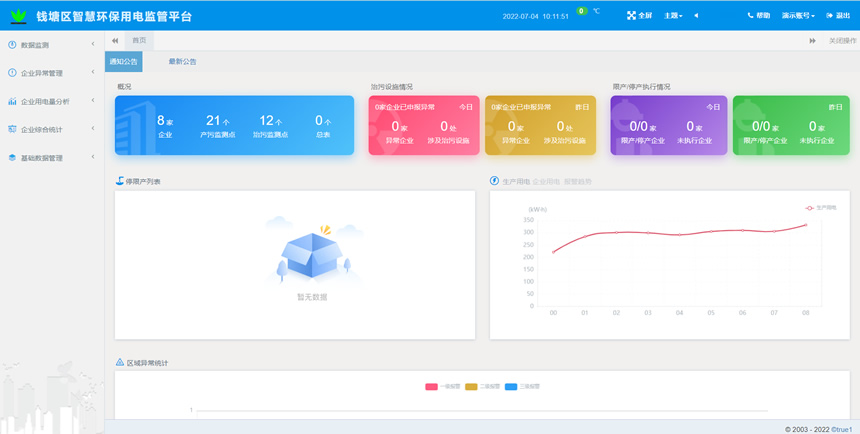Expand the 数据监测 sidebar menu
This screenshot has width=860, height=434.
pyautogui.click(x=51, y=45)
